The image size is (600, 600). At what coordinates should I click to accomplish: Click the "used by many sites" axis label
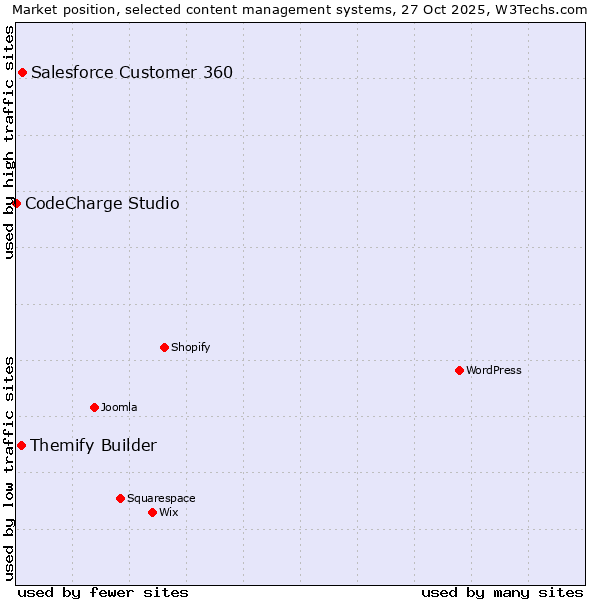pos(502,592)
